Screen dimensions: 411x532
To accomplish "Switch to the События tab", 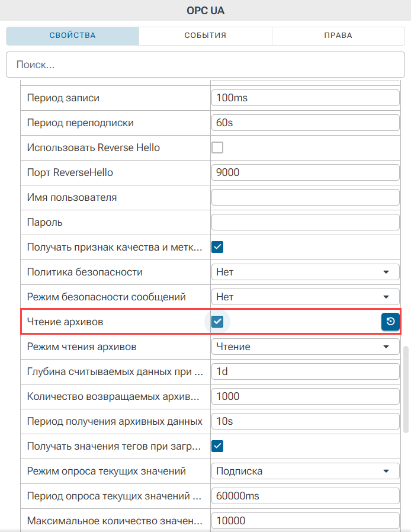I will [205, 36].
